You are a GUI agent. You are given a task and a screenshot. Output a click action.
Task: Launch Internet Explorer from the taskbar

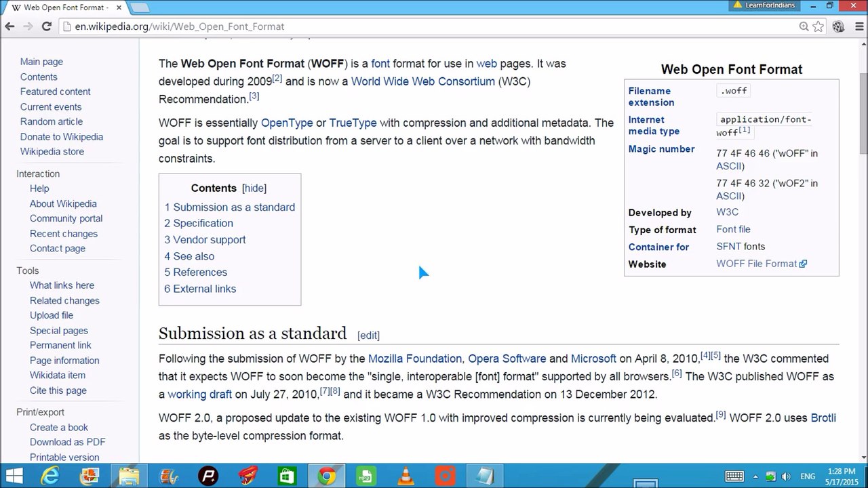point(50,476)
